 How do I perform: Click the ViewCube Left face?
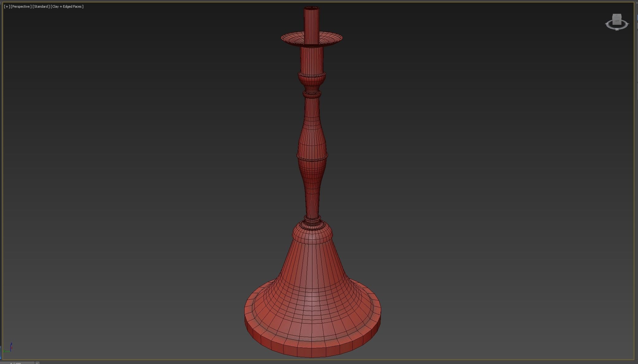[x=617, y=20]
